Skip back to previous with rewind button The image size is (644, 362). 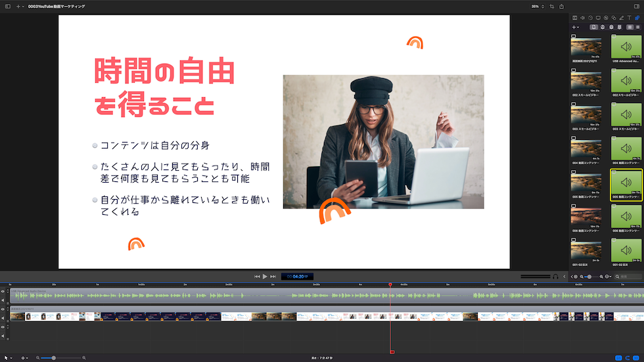tap(257, 277)
